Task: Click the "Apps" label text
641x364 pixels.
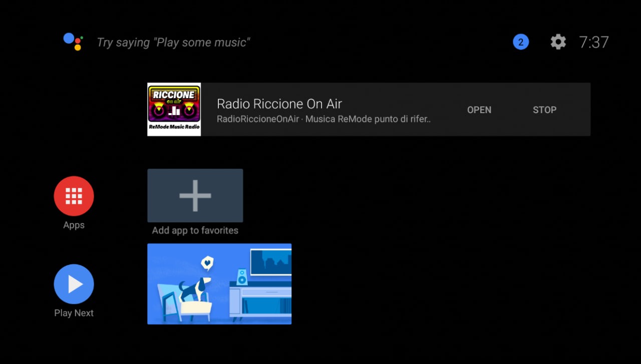Action: click(x=74, y=225)
